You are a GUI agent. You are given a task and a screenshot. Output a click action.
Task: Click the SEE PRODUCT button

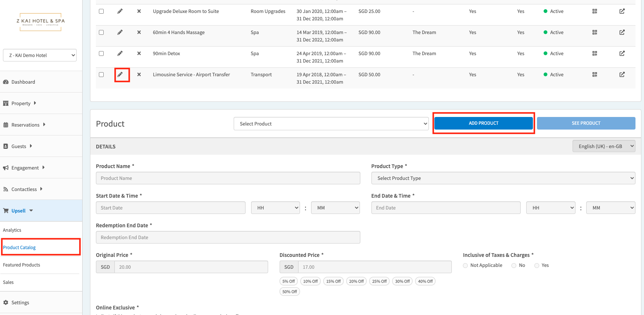point(585,123)
